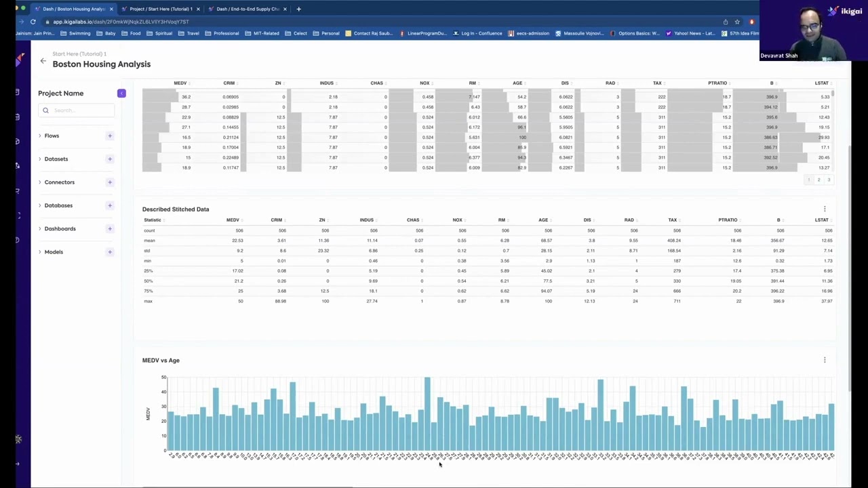Add a new dashboard with the plus icon
This screenshot has height=488, width=868.
[x=110, y=228]
